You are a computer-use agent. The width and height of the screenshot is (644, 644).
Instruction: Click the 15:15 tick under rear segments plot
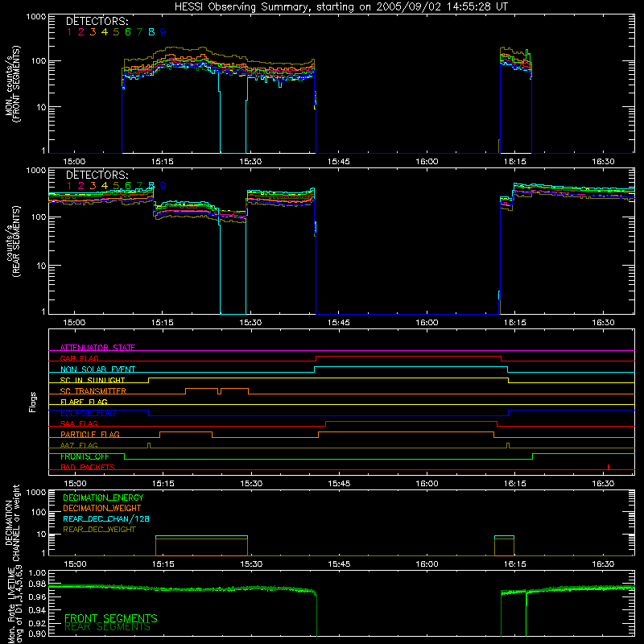coord(163,323)
